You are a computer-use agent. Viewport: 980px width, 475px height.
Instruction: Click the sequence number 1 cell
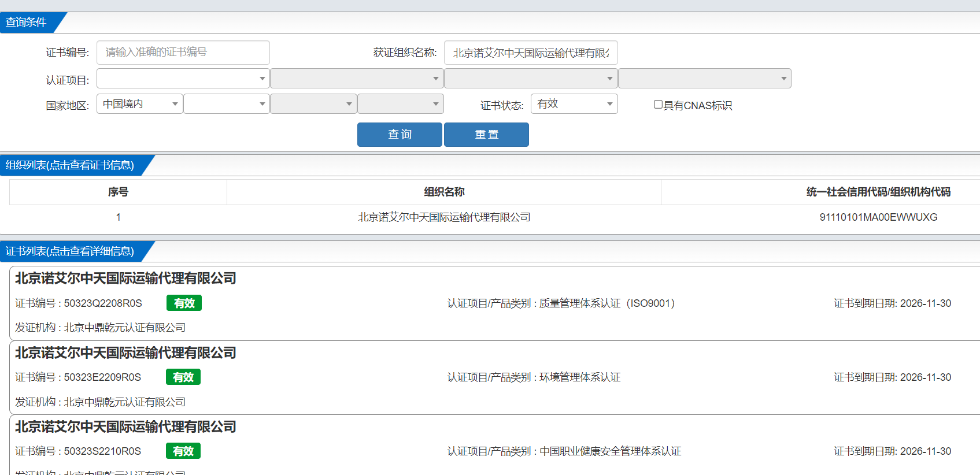[x=118, y=217]
